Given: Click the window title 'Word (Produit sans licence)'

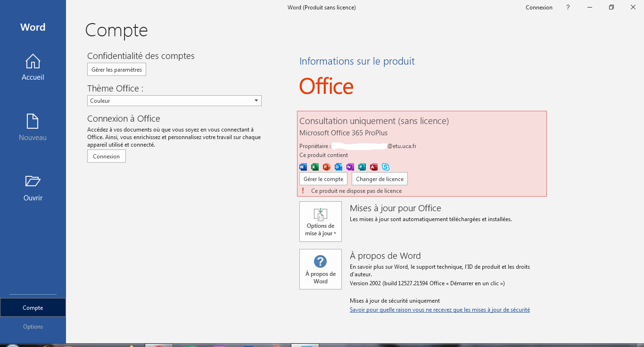Looking at the screenshot, I should pos(322,8).
